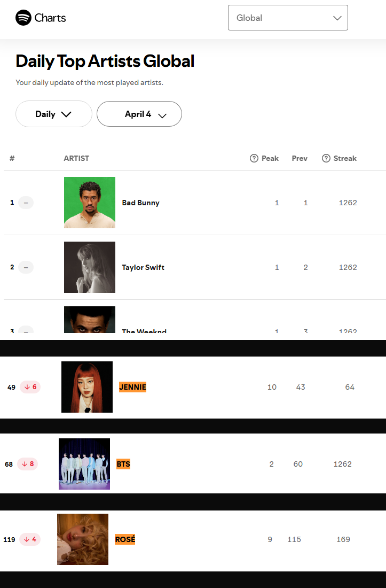Click Taylor Swift's artist photo
The image size is (386, 588).
coord(90,267)
